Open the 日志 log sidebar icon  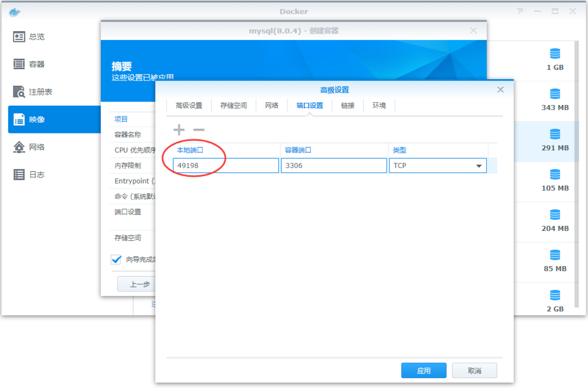tap(19, 174)
